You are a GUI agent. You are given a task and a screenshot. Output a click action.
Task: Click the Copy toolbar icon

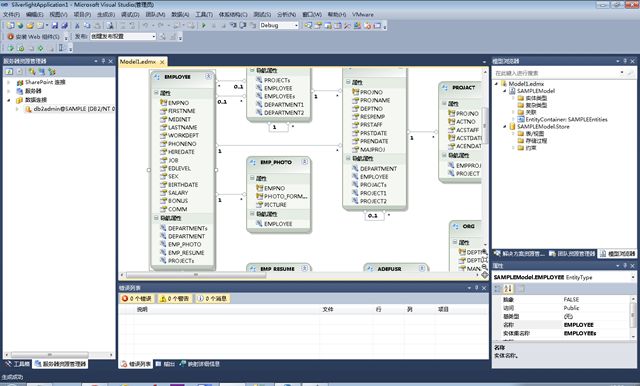pos(87,25)
